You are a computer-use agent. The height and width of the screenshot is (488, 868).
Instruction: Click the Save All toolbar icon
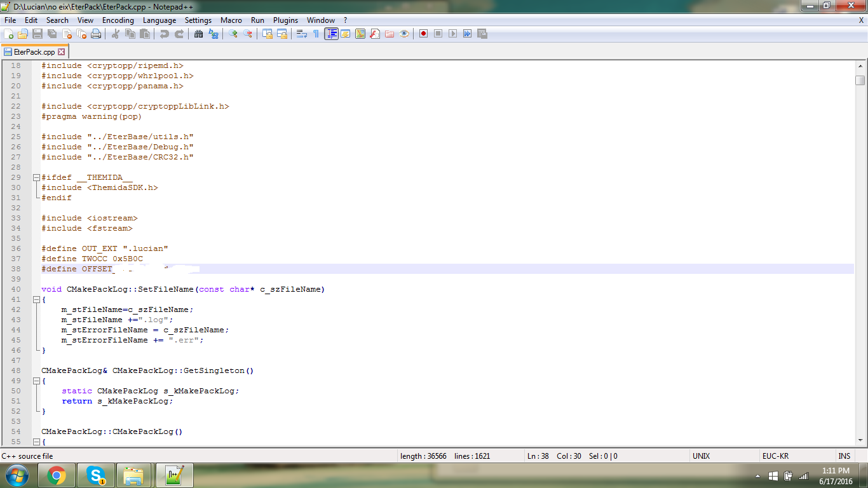(x=52, y=34)
